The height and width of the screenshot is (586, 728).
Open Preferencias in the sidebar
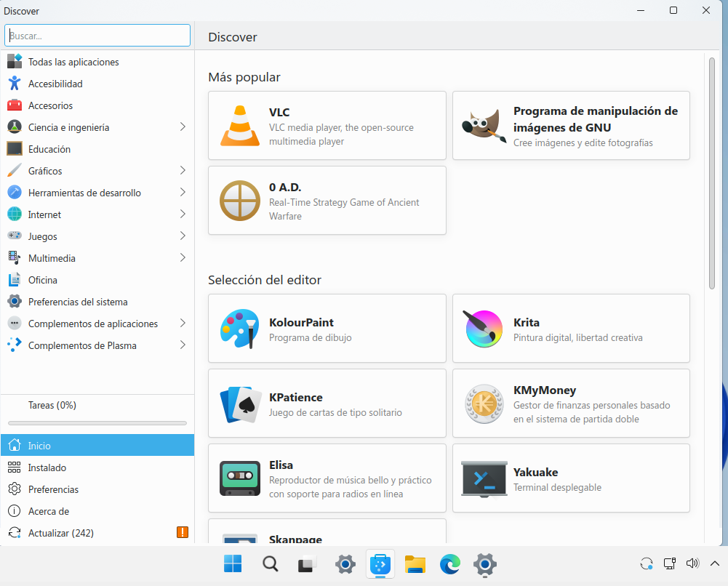tap(53, 489)
